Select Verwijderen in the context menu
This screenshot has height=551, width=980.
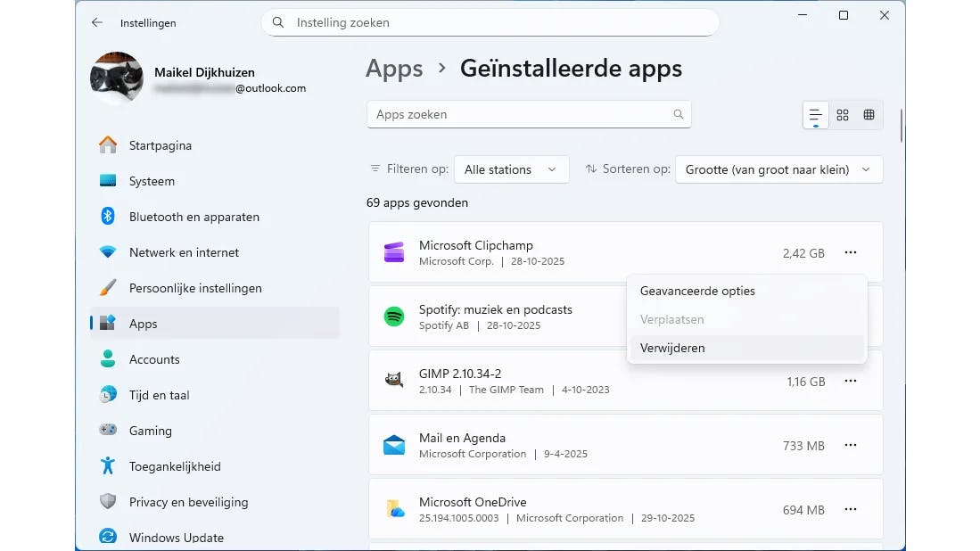coord(672,348)
